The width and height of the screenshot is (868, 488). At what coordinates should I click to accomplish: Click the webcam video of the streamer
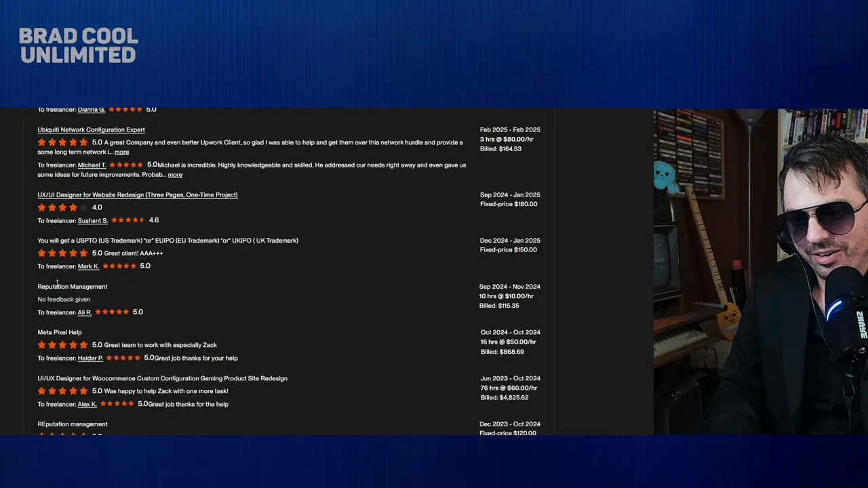(x=761, y=272)
